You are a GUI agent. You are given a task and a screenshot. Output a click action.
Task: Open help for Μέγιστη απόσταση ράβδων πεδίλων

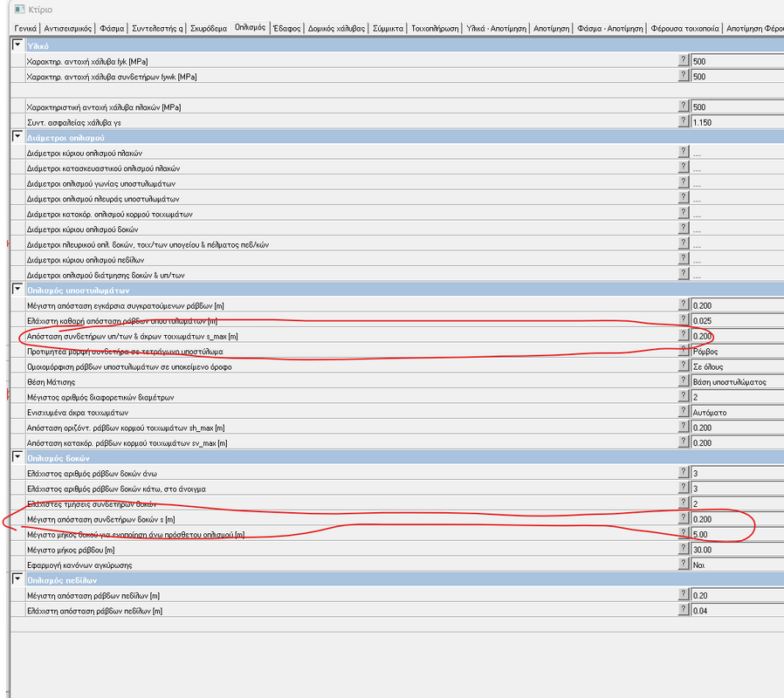tap(684, 596)
